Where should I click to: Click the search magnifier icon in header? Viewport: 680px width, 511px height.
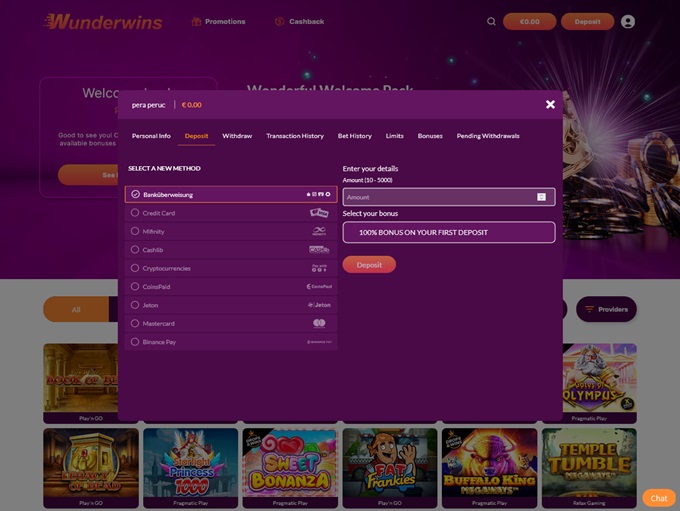491,21
